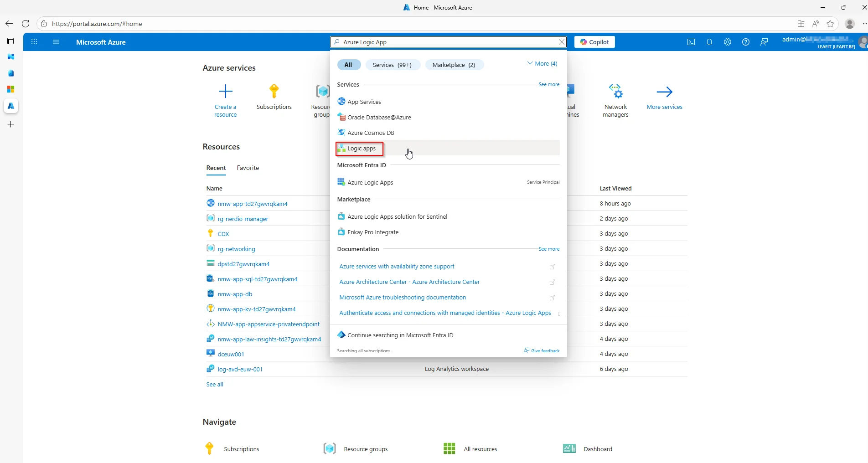Screen dimensions: 868x463
Task: Click Give feedback in search panel
Action: pos(542,350)
